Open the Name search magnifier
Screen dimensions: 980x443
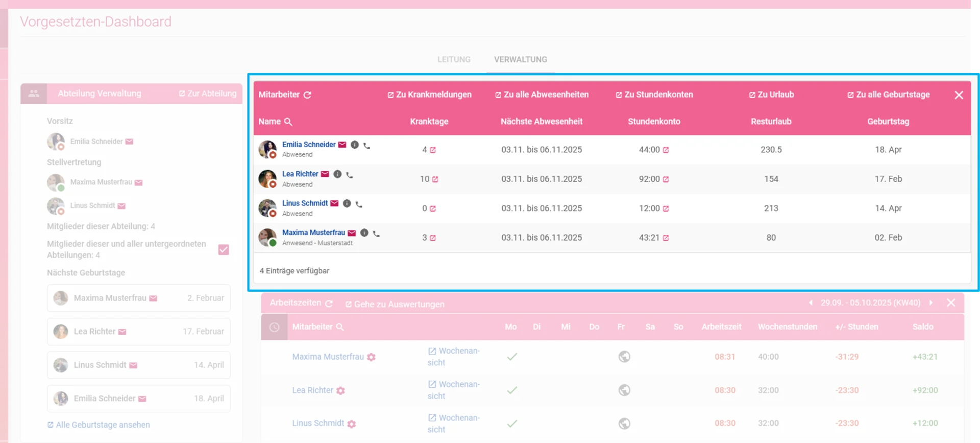tap(288, 122)
